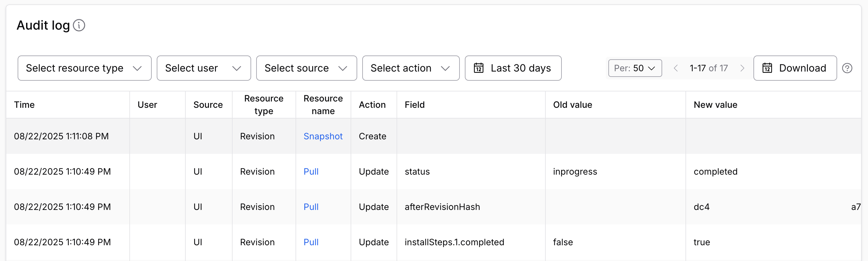Click the Resource name column header
This screenshot has width=868, height=261.
click(323, 105)
